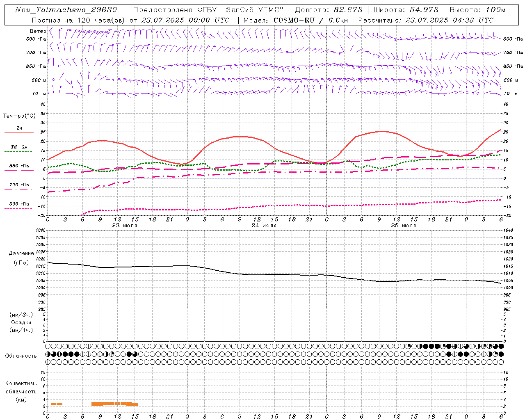Select the Широта: 54.973 header value

(x=406, y=10)
